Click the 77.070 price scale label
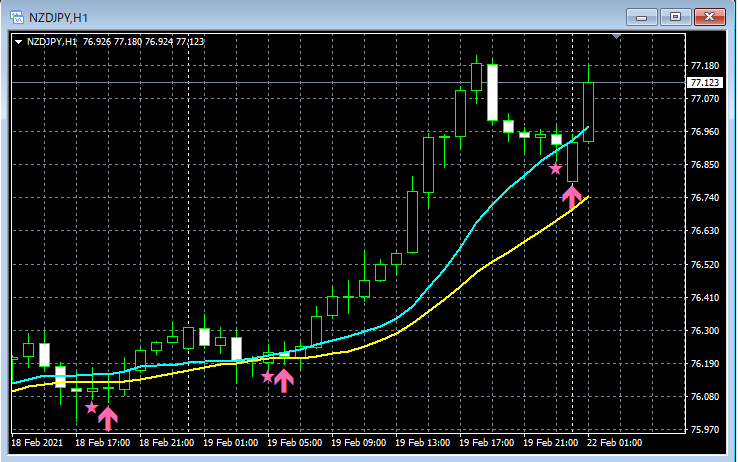The image size is (738, 462). [705, 99]
